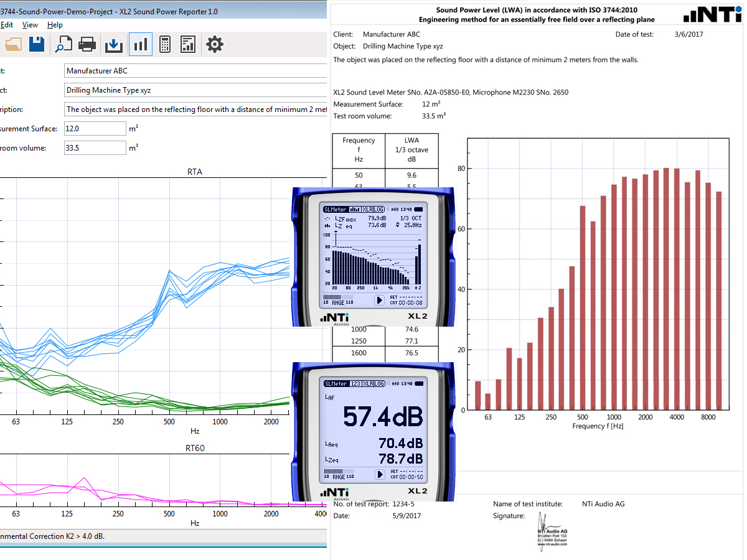Print the sound power report
The height and width of the screenshot is (560, 747).
tap(87, 44)
